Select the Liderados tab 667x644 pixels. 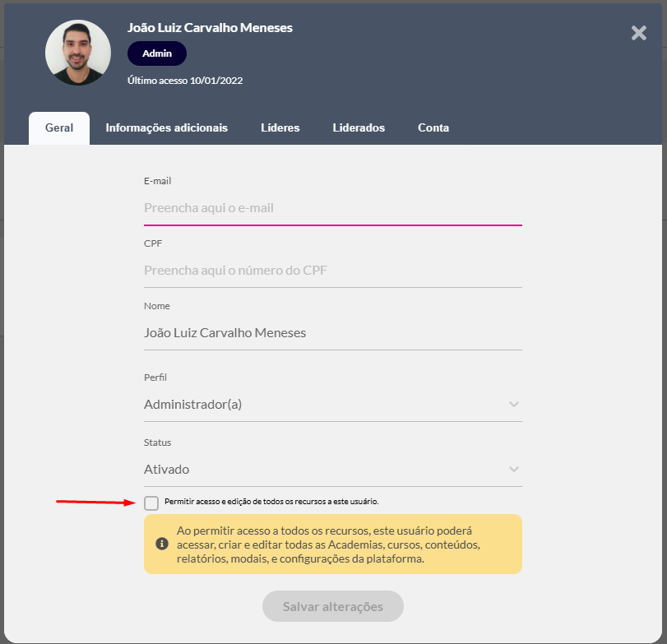click(x=359, y=128)
